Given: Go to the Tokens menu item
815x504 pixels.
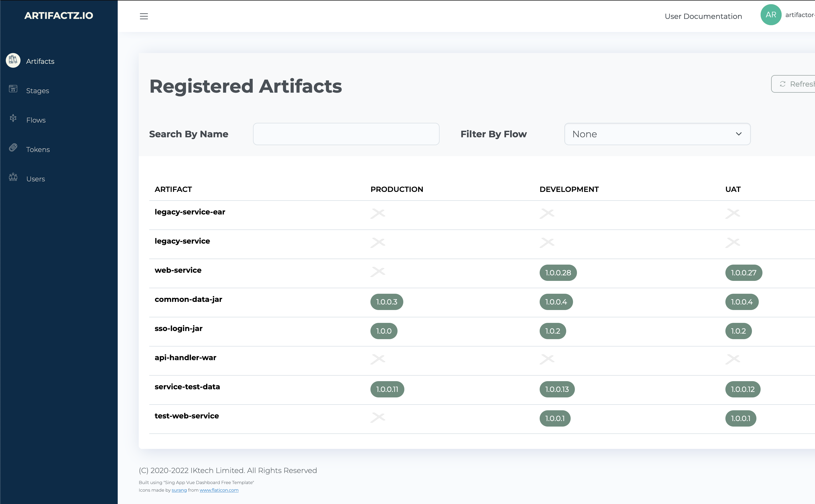Looking at the screenshot, I should [x=38, y=150].
